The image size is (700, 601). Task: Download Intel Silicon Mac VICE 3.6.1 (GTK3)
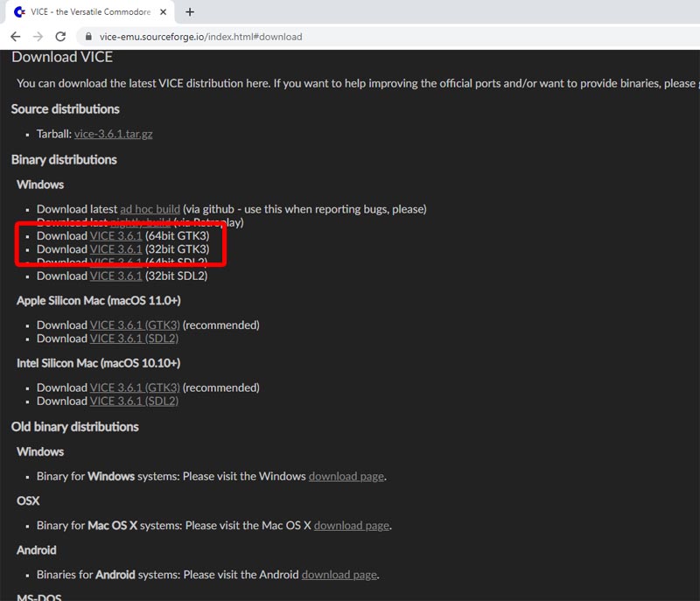[135, 388]
